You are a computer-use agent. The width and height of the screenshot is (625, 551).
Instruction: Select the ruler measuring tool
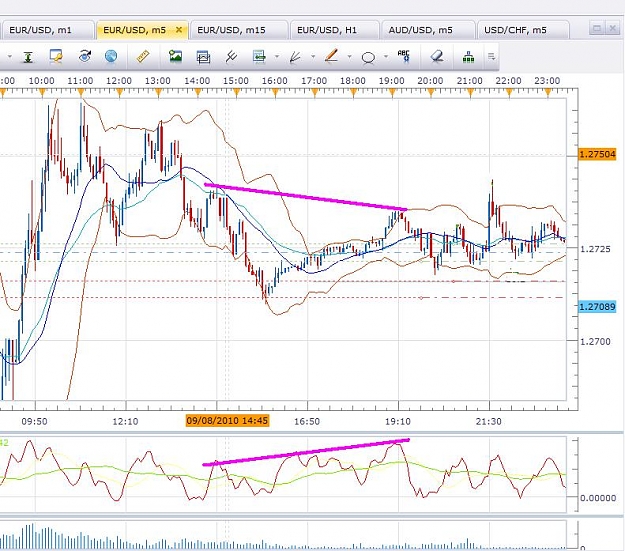(142, 57)
